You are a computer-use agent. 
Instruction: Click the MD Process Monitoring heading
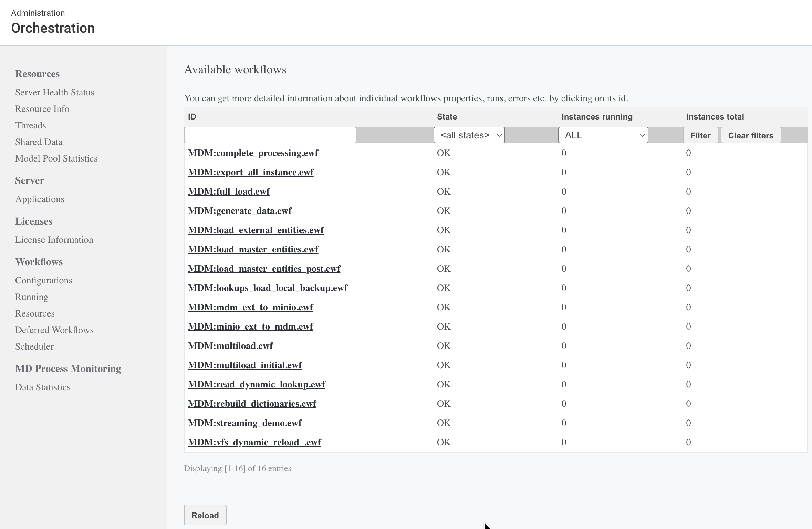[68, 369]
